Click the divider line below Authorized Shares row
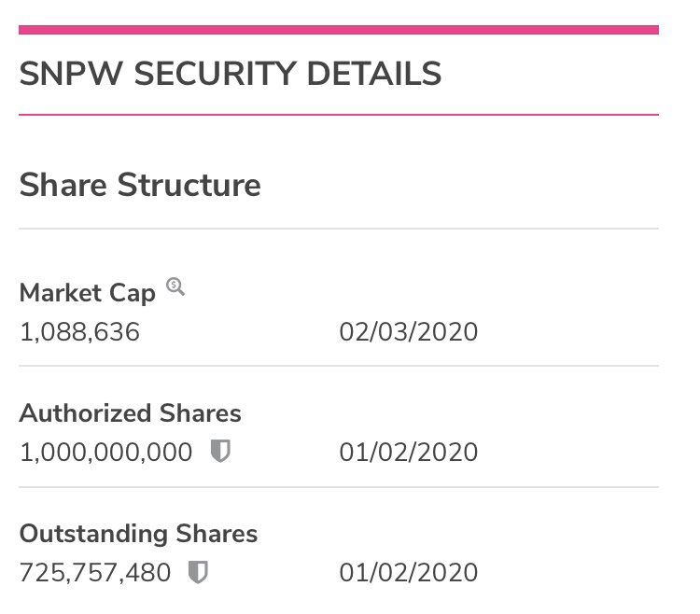Screen dimensions: 700x614 [339, 487]
